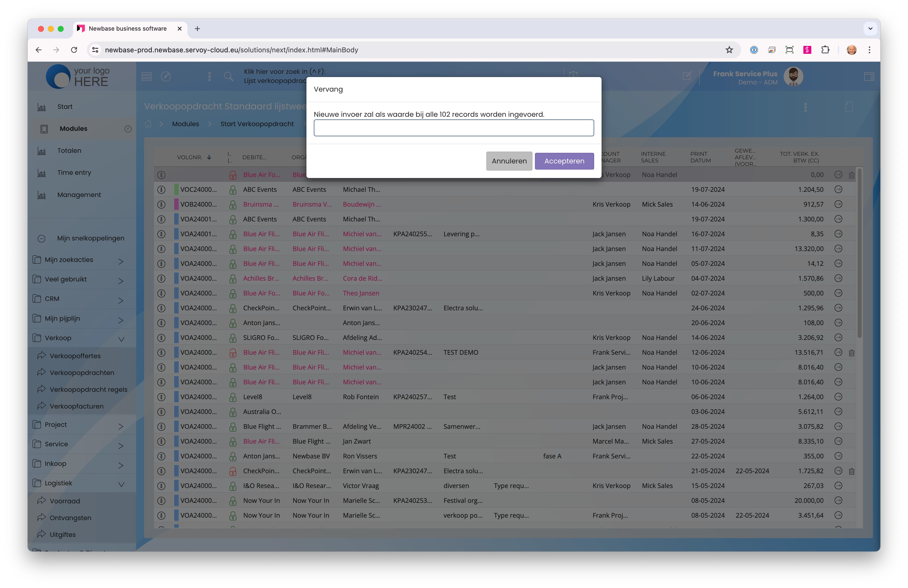Click the Modules clock history toggle
Screen dimensions: 908x588
(x=128, y=129)
